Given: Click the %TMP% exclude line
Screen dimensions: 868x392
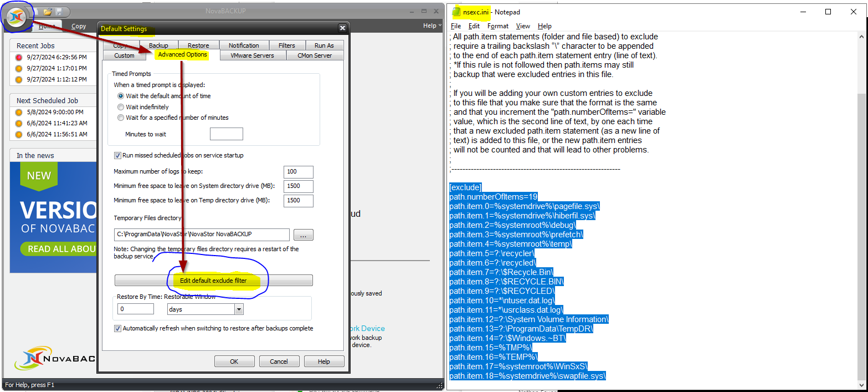Looking at the screenshot, I should coord(491,347).
